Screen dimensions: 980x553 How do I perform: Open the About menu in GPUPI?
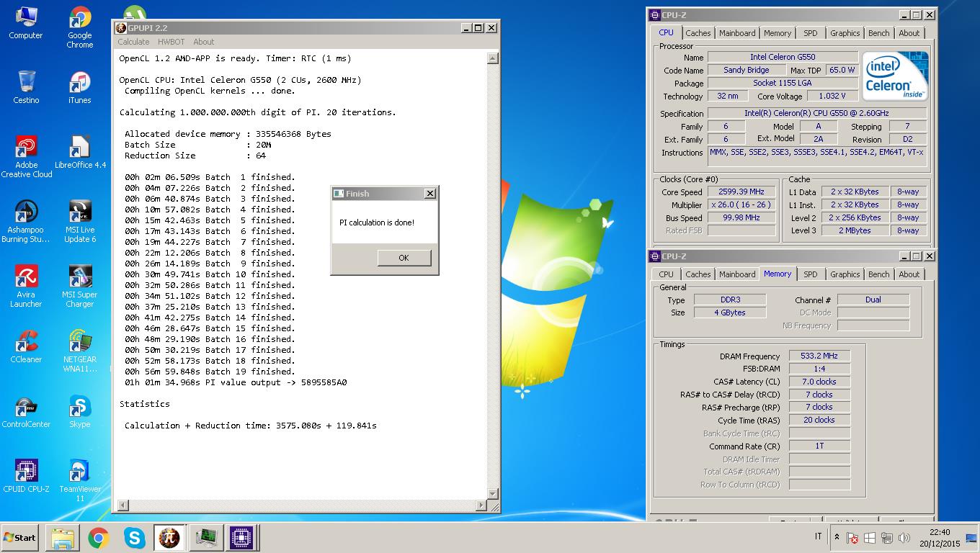coord(204,42)
